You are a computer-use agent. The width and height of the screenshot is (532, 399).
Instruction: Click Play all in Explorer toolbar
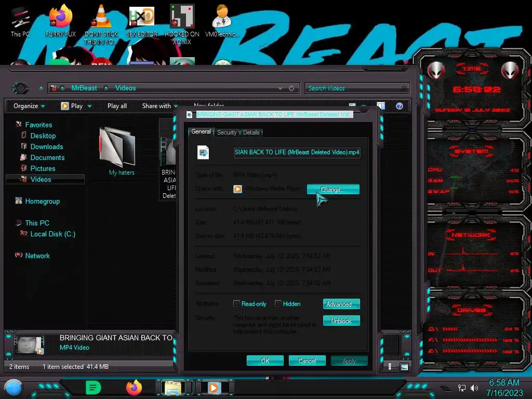click(117, 106)
